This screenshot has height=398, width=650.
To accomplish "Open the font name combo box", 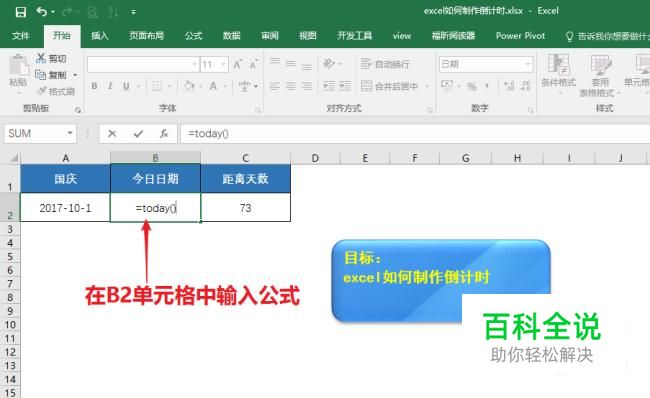I will [143, 64].
